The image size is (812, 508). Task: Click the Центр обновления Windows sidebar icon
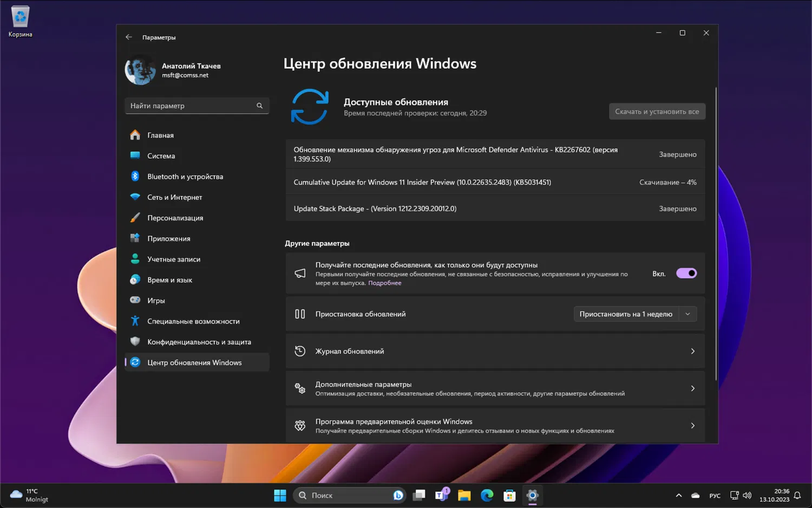coord(135,362)
